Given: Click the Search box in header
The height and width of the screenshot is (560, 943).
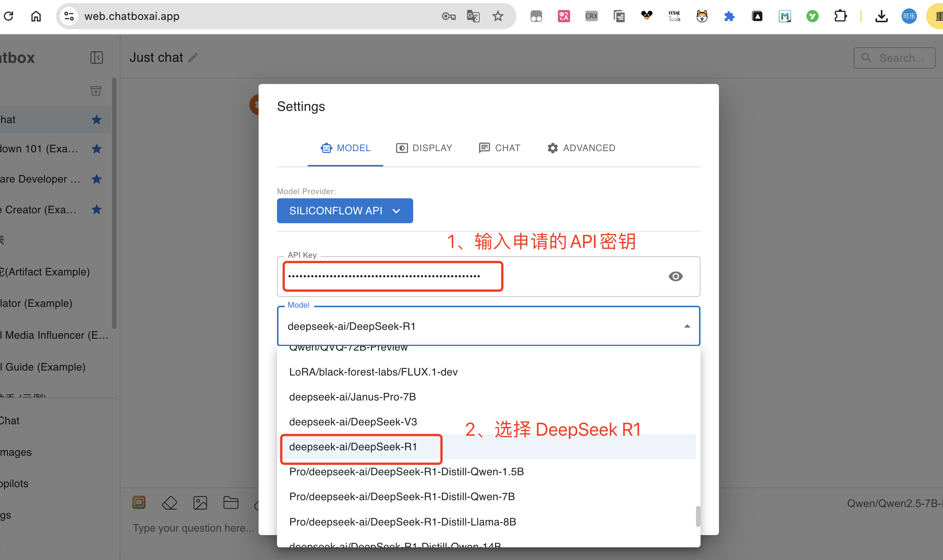Looking at the screenshot, I should [x=894, y=58].
